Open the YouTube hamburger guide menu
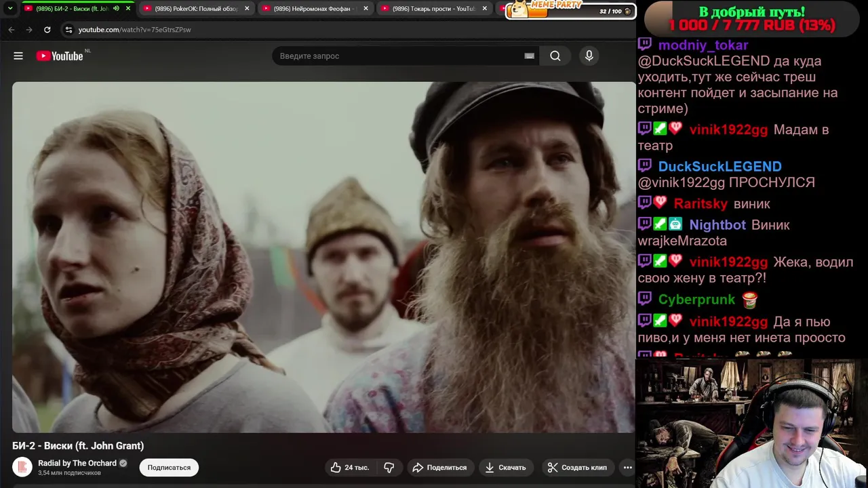Viewport: 868px width, 488px height. [x=18, y=56]
